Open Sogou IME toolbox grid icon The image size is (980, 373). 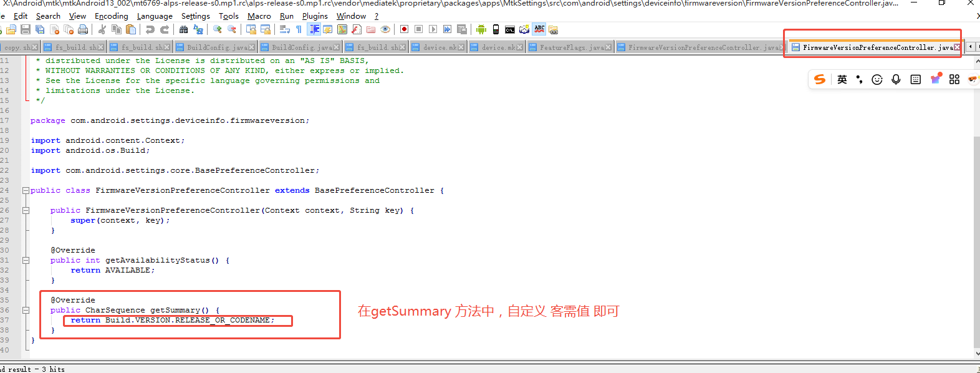(x=954, y=79)
